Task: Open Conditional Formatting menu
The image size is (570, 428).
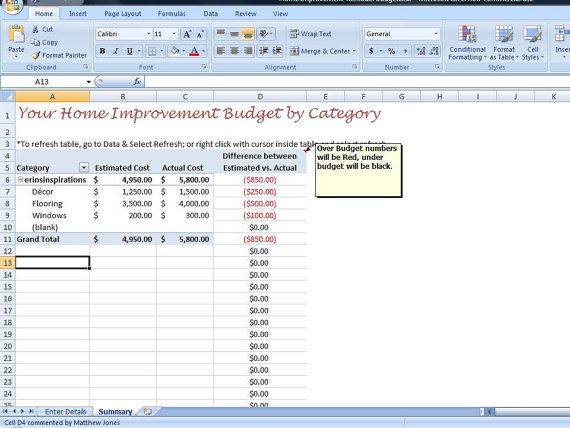Action: 467,43
